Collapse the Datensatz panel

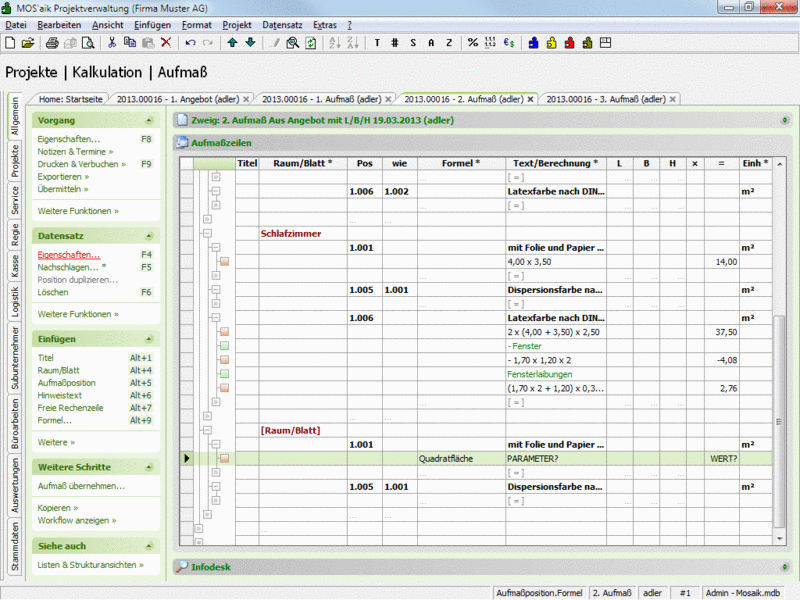[x=149, y=236]
